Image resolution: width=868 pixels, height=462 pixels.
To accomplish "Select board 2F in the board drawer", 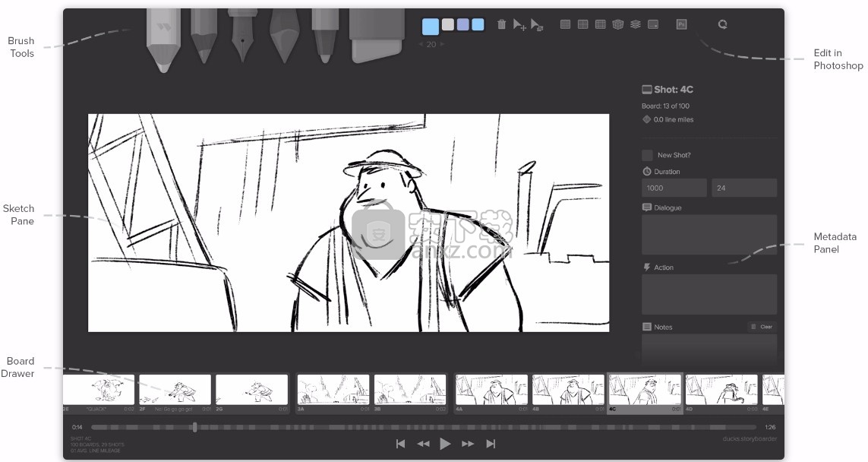I will (175, 390).
